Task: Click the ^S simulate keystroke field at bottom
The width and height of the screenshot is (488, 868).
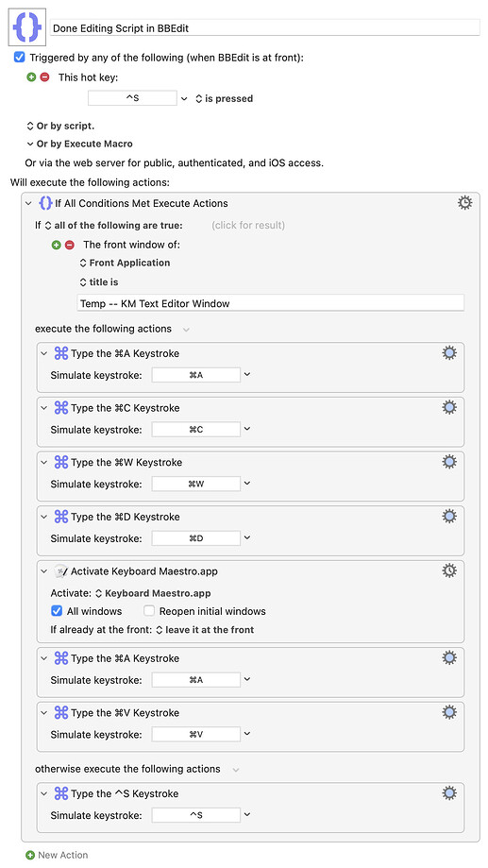Action: click(196, 815)
